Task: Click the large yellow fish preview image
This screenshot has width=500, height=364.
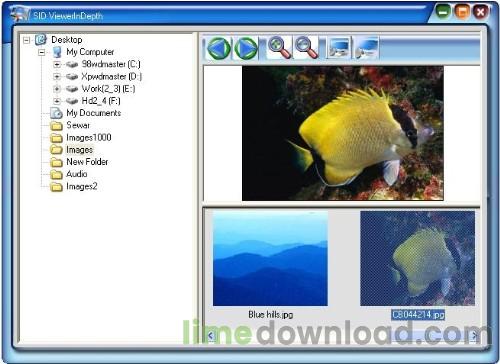Action: point(343,133)
